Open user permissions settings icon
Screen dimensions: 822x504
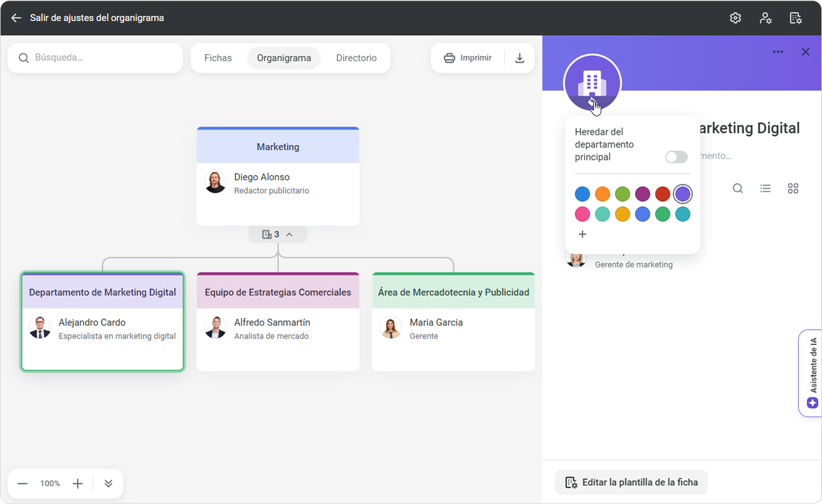[766, 18]
